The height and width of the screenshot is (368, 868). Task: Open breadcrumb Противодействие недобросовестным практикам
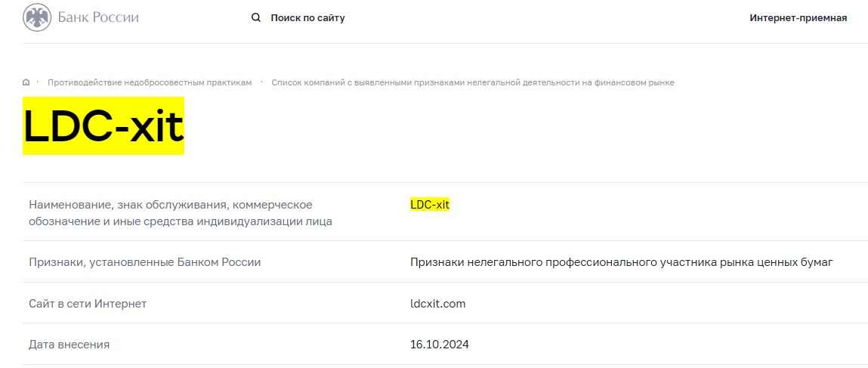click(150, 82)
